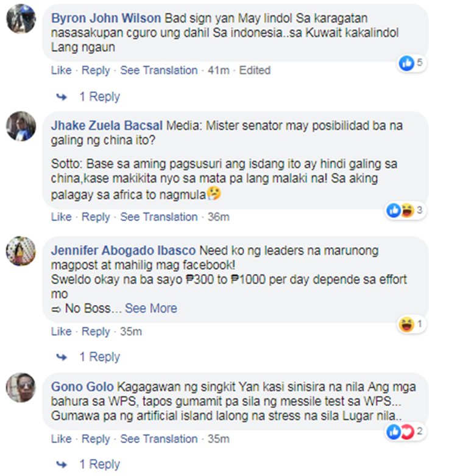The width and height of the screenshot is (457, 476).
Task: Click See More on Jennifer's comment
Action: pyautogui.click(x=151, y=309)
